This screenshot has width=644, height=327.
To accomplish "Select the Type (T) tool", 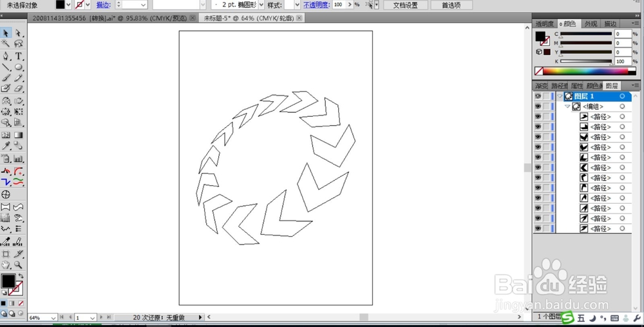I will 19,56.
